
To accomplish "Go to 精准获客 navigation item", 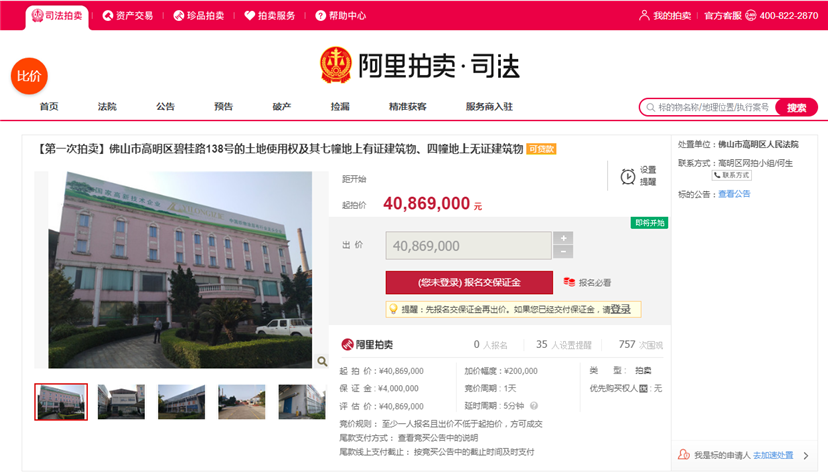I will coord(408,106).
